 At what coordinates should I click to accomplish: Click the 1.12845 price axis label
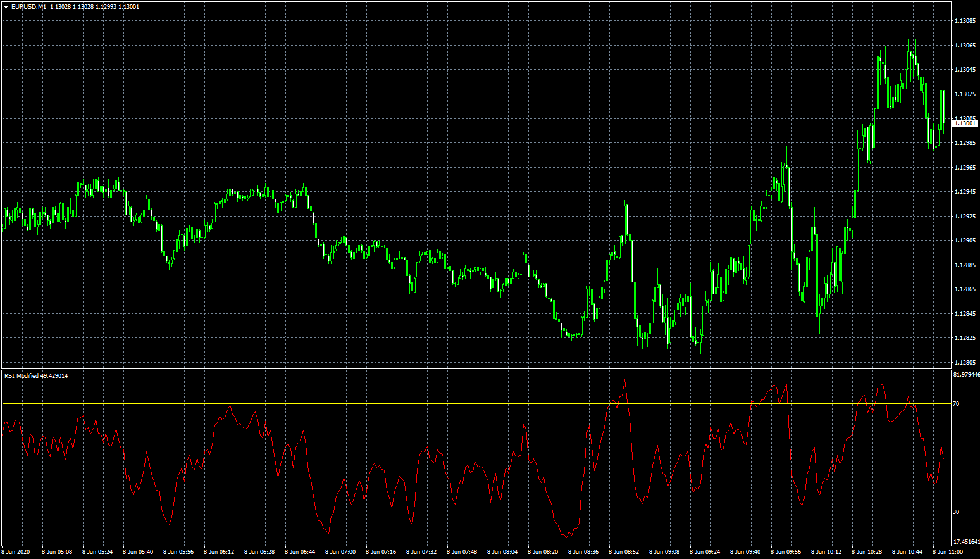click(x=965, y=314)
